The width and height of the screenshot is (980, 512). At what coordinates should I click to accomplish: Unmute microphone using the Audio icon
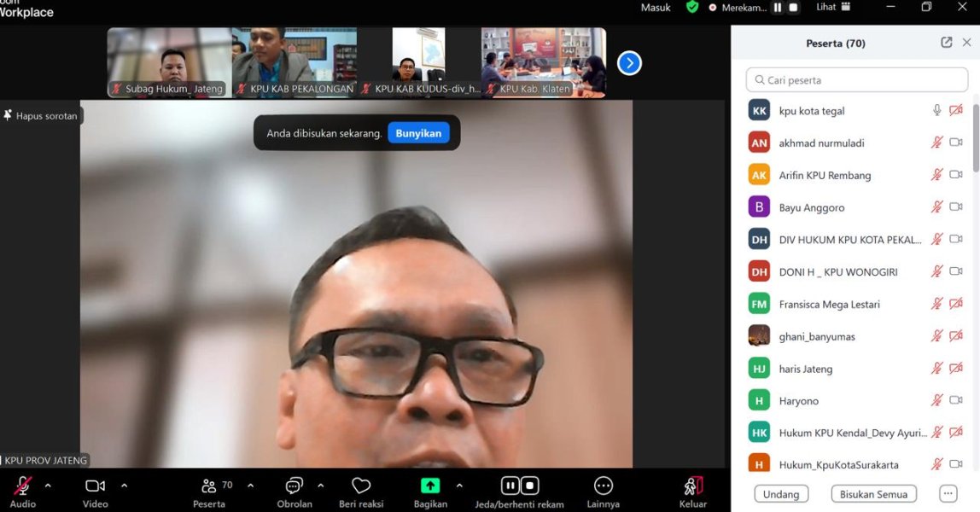coord(23,486)
